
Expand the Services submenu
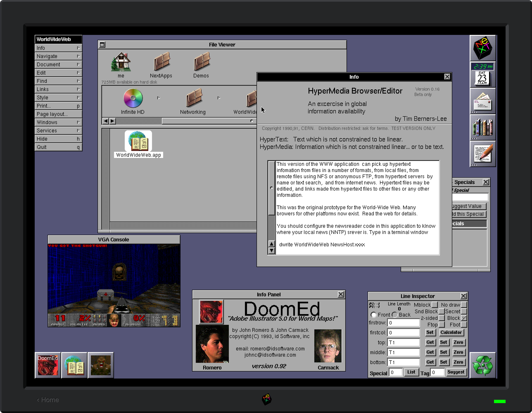(58, 131)
